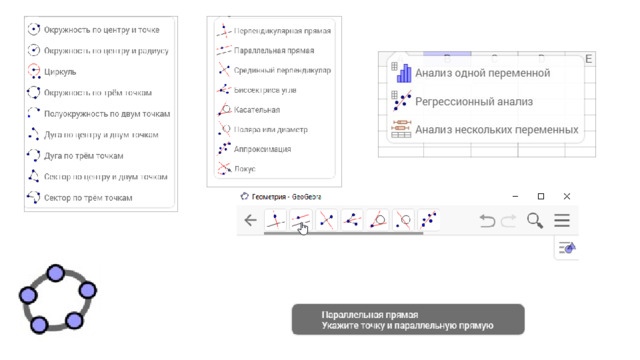Click the GeoGebra pentagon logo
This screenshot has width=640, height=360.
coord(58,299)
